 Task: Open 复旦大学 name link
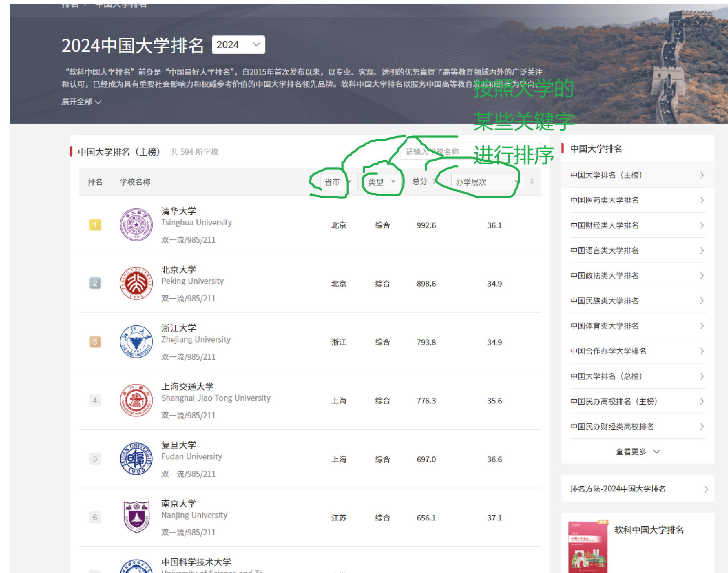point(179,445)
